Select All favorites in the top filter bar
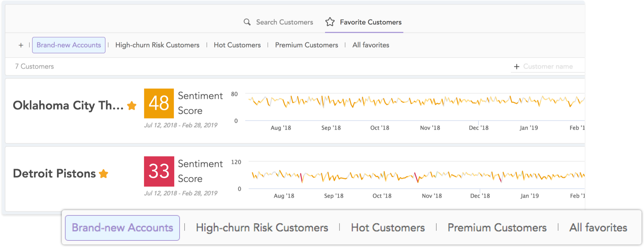Viewport: 644px width, 247px height. pos(371,45)
